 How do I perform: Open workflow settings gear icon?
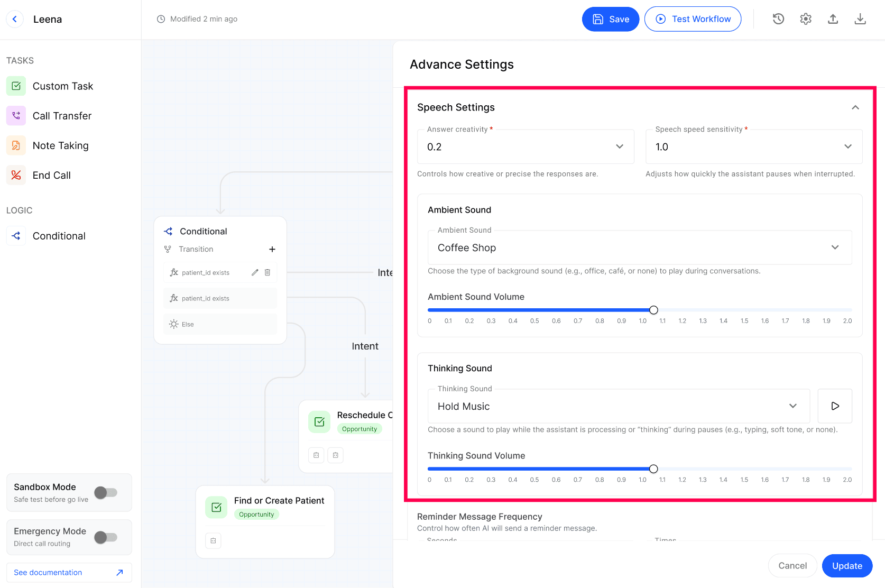tap(806, 19)
